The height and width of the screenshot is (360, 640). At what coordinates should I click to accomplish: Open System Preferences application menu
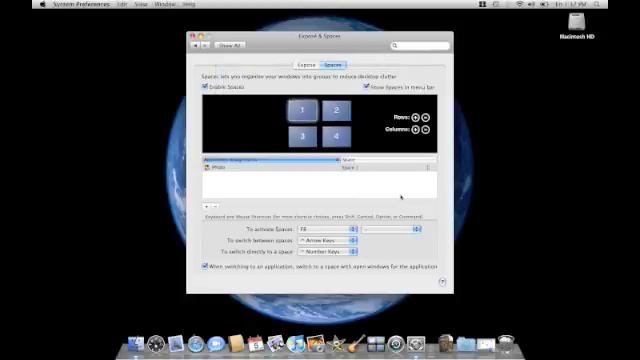pos(81,4)
